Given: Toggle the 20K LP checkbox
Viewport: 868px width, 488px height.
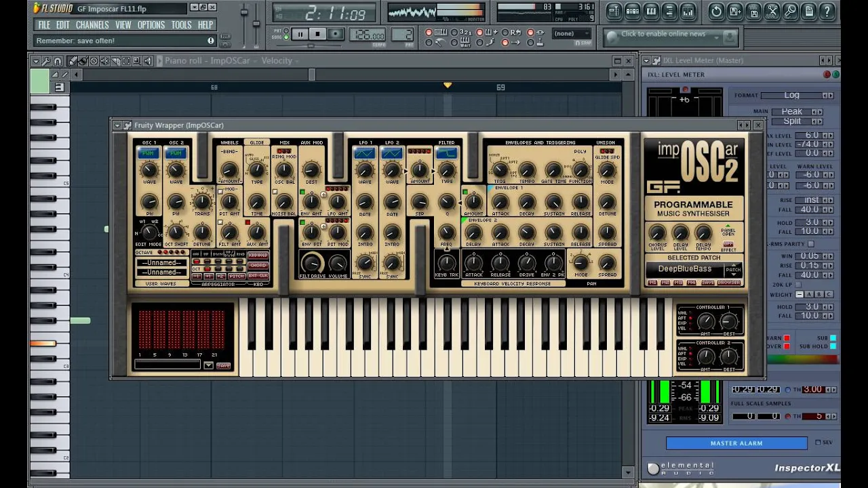Looking at the screenshot, I should [800, 285].
